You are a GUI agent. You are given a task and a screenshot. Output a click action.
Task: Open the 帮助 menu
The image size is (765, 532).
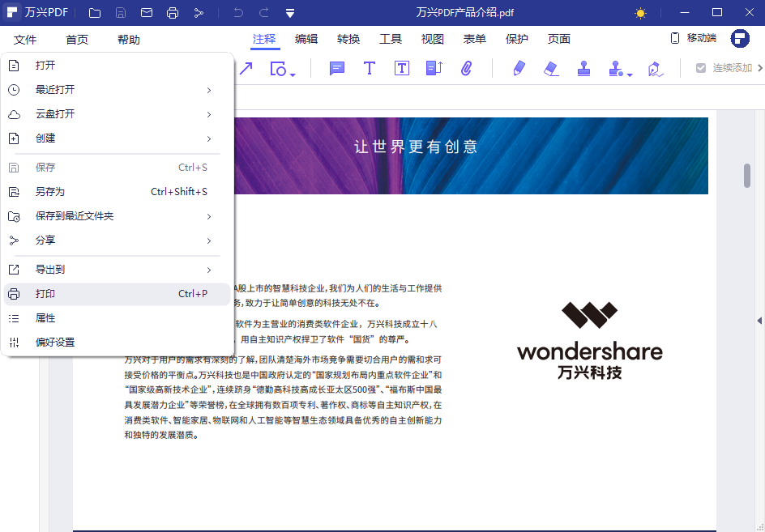pyautogui.click(x=128, y=38)
